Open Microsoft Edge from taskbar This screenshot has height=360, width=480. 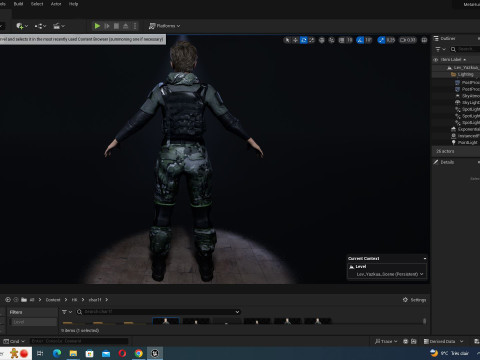coord(57,353)
